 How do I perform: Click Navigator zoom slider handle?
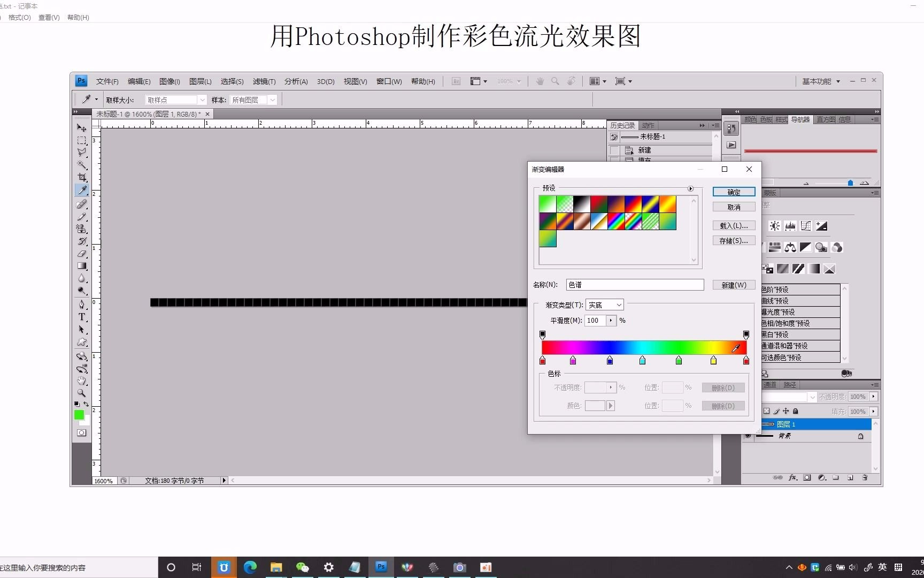point(850,183)
